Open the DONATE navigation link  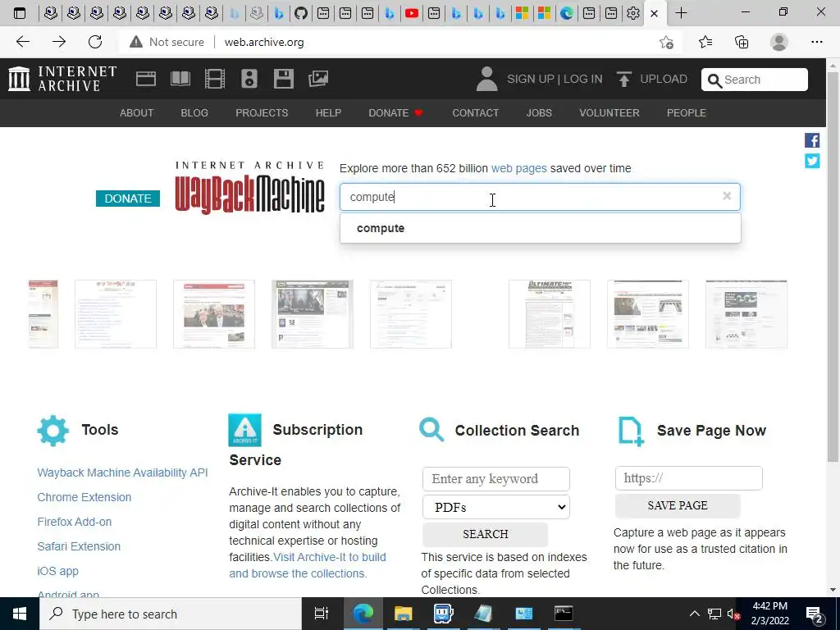(x=395, y=113)
